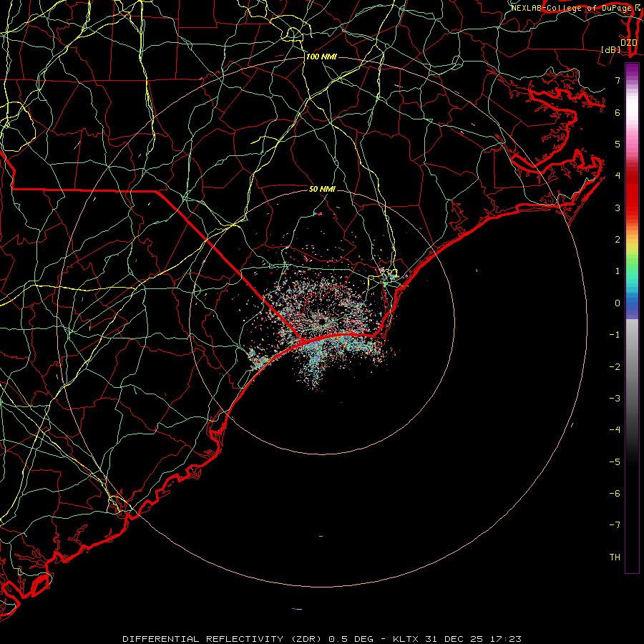Screen dimensions: 644x644
Task: Click the 1 value on the dB scale
Action: (x=618, y=271)
